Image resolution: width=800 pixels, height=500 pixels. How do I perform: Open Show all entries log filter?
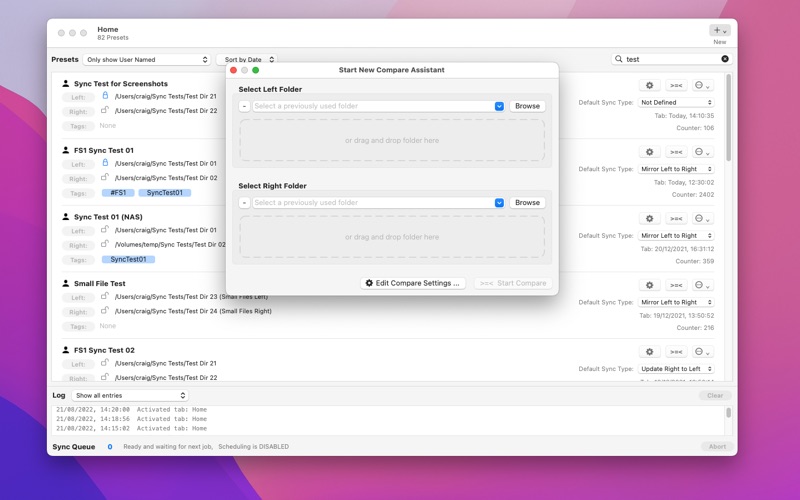pyautogui.click(x=130, y=395)
